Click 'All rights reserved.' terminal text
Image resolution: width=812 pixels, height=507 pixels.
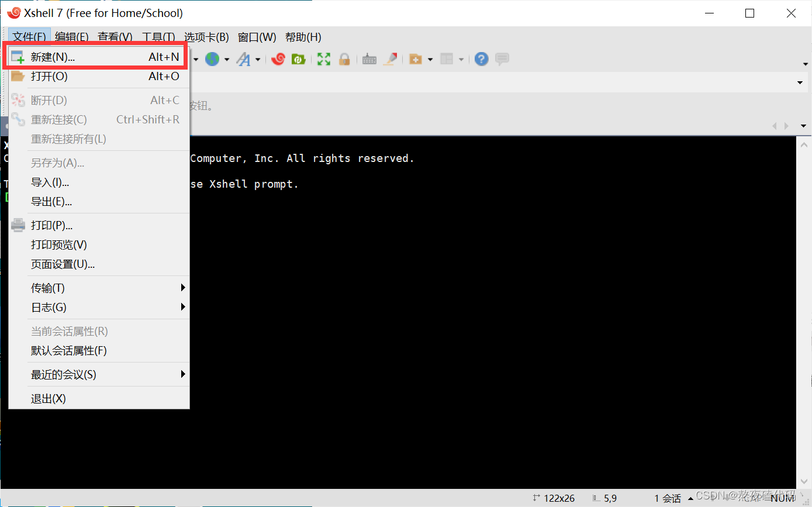pyautogui.click(x=350, y=158)
